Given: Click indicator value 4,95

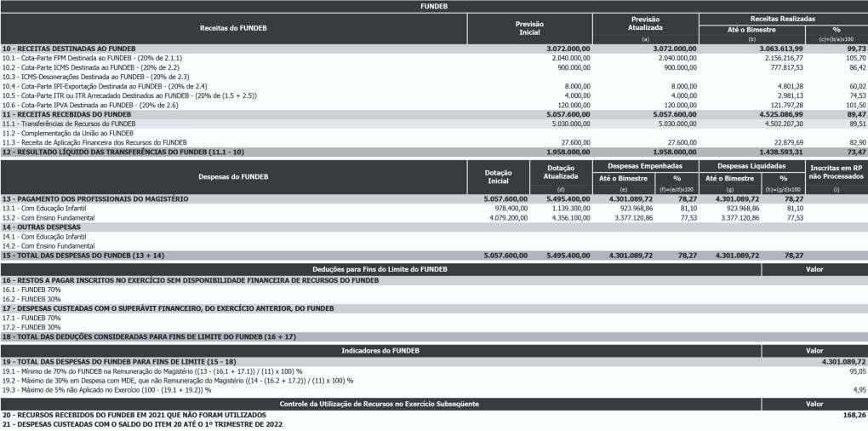Looking at the screenshot, I should [x=859, y=390].
